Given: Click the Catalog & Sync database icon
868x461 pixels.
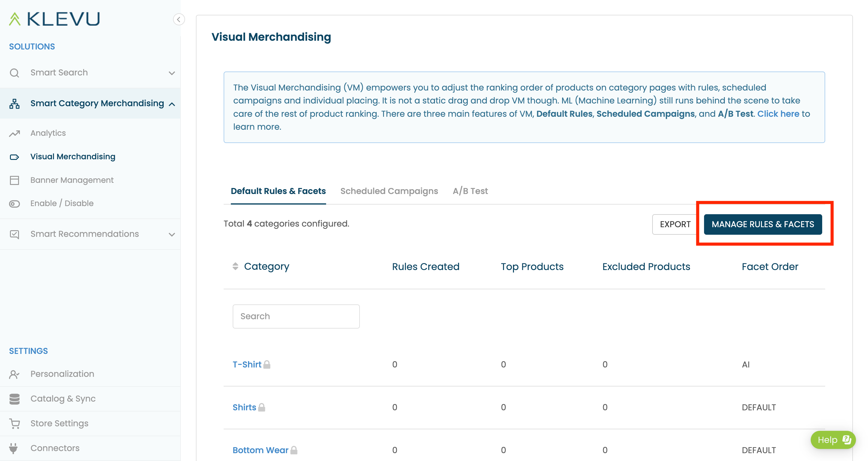Looking at the screenshot, I should coord(14,399).
